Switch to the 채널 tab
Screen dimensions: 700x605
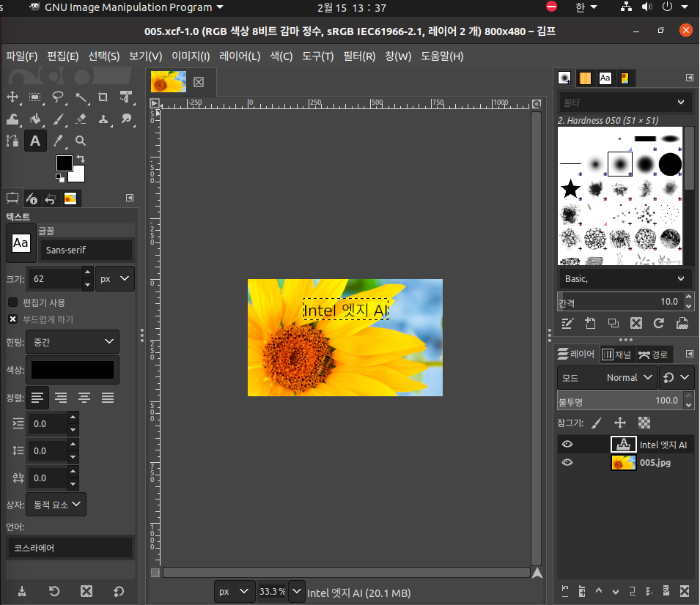(x=616, y=355)
